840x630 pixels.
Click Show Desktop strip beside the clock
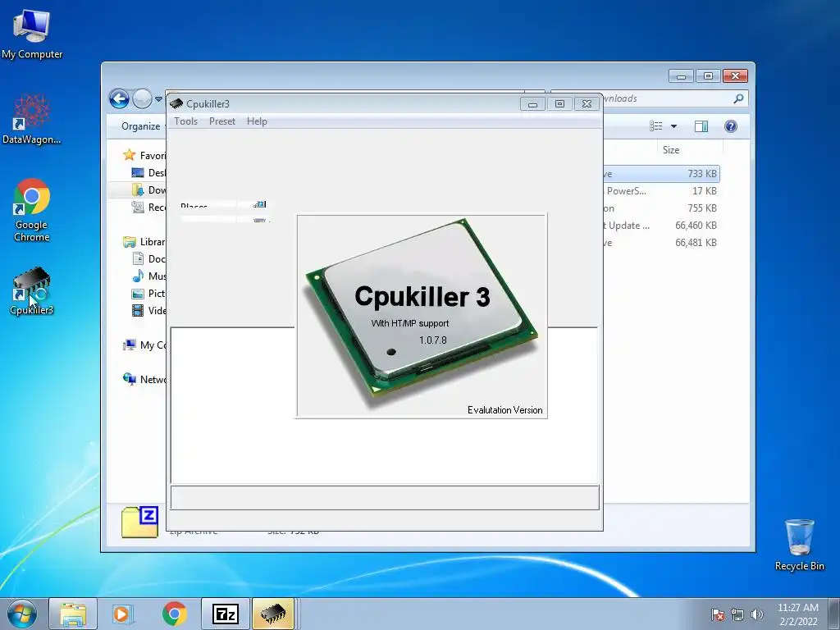tap(836, 614)
